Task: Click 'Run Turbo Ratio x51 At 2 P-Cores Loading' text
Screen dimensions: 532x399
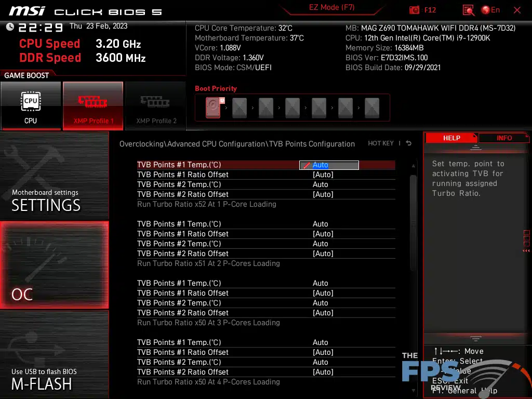Action: [208, 263]
